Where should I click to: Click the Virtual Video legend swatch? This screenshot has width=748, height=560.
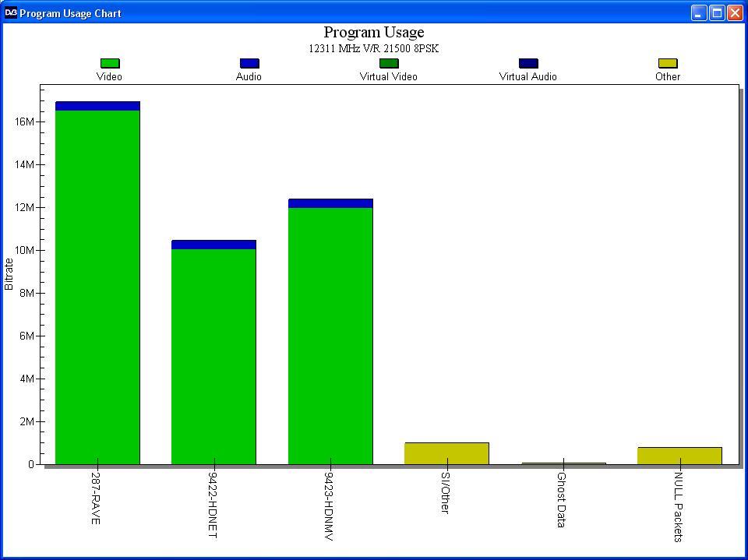coord(389,63)
